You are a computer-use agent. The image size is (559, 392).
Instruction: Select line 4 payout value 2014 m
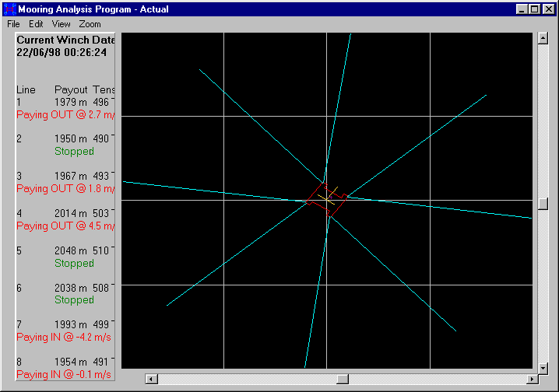(71, 213)
